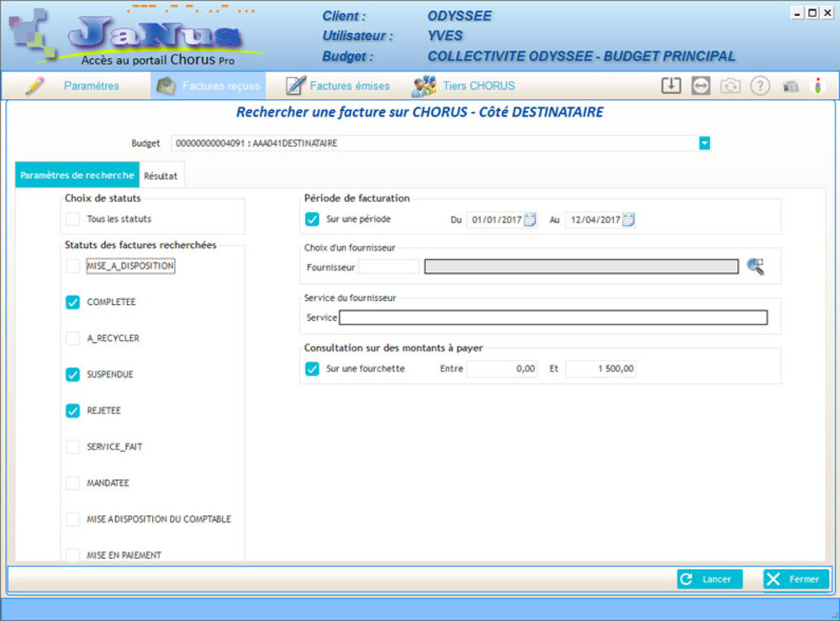Viewport: 840px width, 621px height.
Task: Click the Fermer button
Action: pyautogui.click(x=795, y=579)
